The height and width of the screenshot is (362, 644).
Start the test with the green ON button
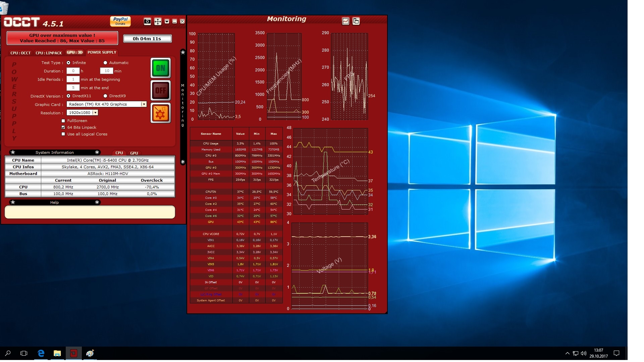click(161, 68)
